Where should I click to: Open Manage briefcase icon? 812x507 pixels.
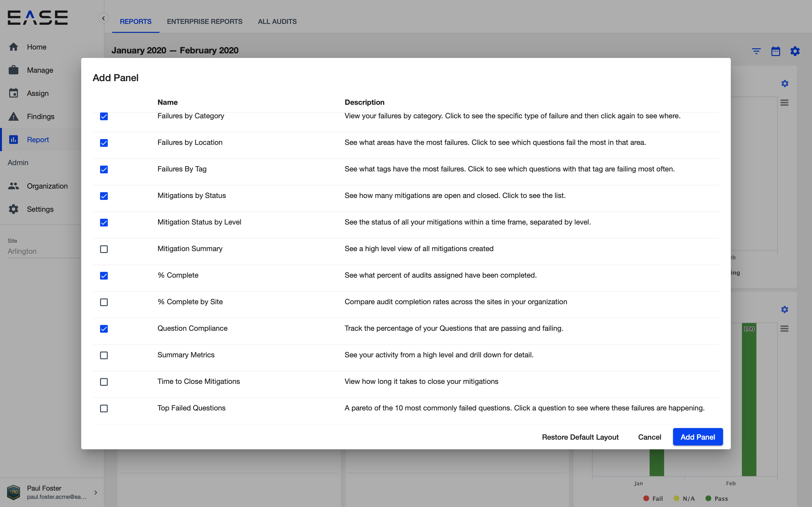14,70
